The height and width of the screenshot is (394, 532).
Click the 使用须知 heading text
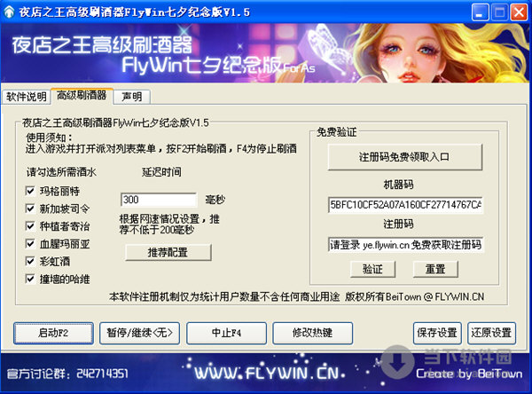pos(49,138)
